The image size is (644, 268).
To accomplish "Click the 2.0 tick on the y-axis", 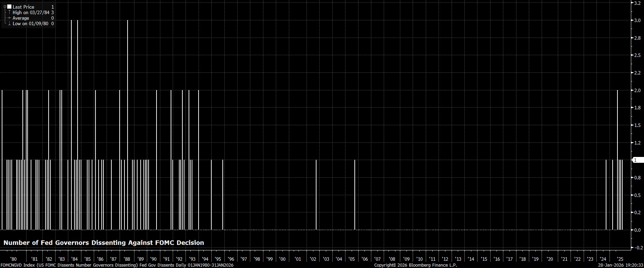I will point(637,90).
